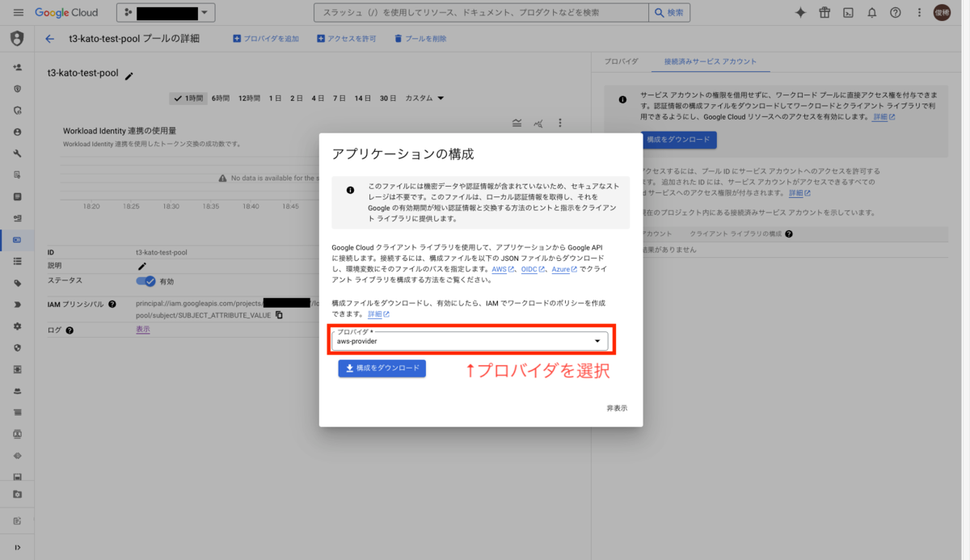Select the 2日 time range

pyautogui.click(x=297, y=98)
